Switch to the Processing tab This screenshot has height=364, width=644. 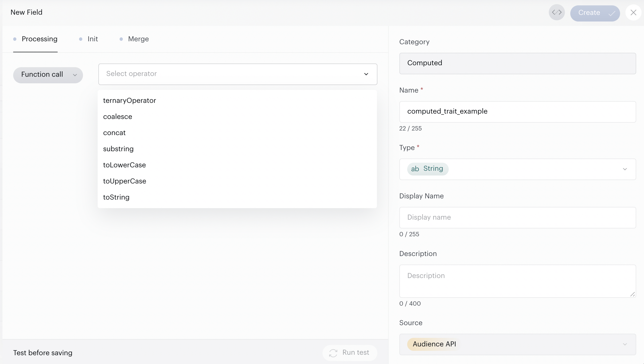tap(35, 39)
